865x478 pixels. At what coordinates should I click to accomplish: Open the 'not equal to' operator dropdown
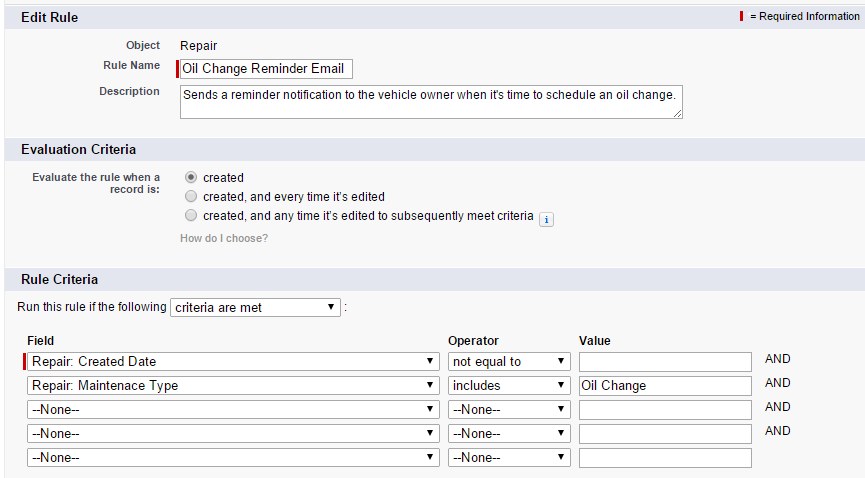click(509, 362)
